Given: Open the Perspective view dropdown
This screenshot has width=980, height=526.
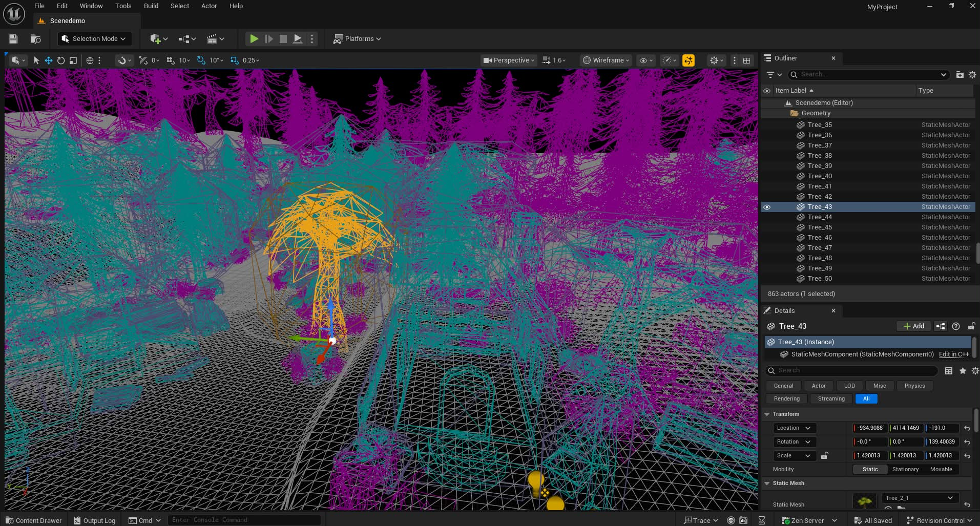Looking at the screenshot, I should [509, 60].
